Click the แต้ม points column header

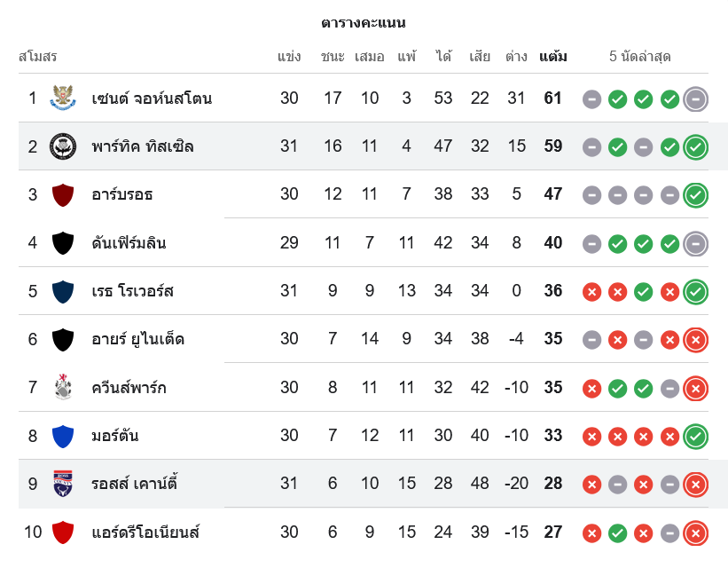[x=553, y=57]
